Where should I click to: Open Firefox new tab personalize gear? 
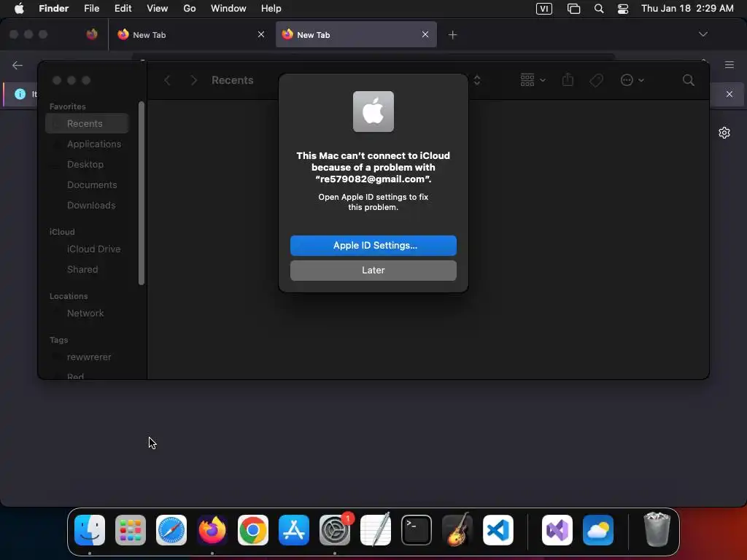point(724,133)
